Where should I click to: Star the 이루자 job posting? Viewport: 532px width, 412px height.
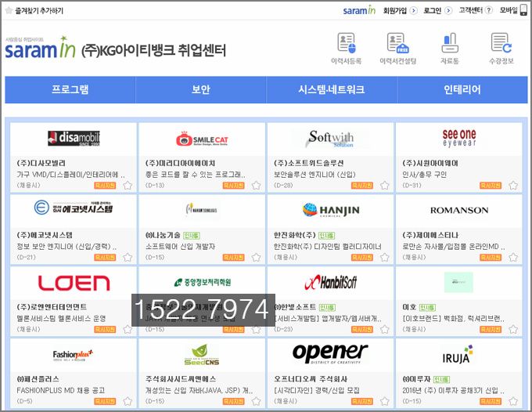coord(513,402)
